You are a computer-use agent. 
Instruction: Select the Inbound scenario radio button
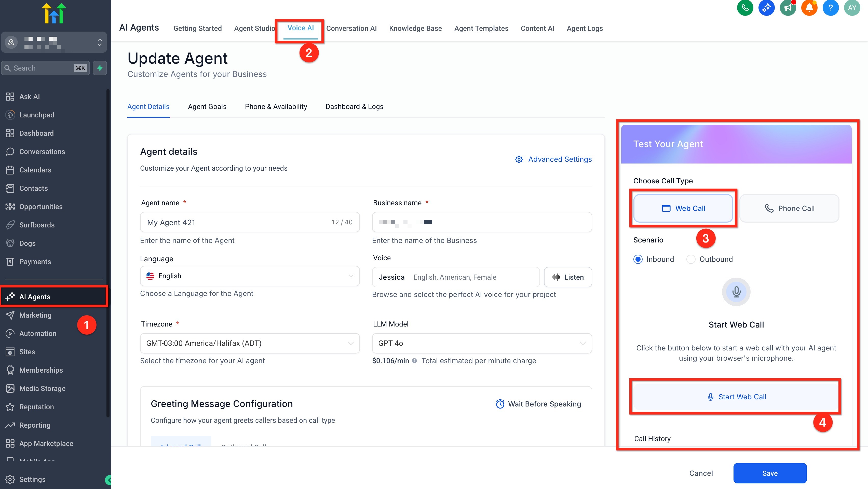click(x=638, y=259)
